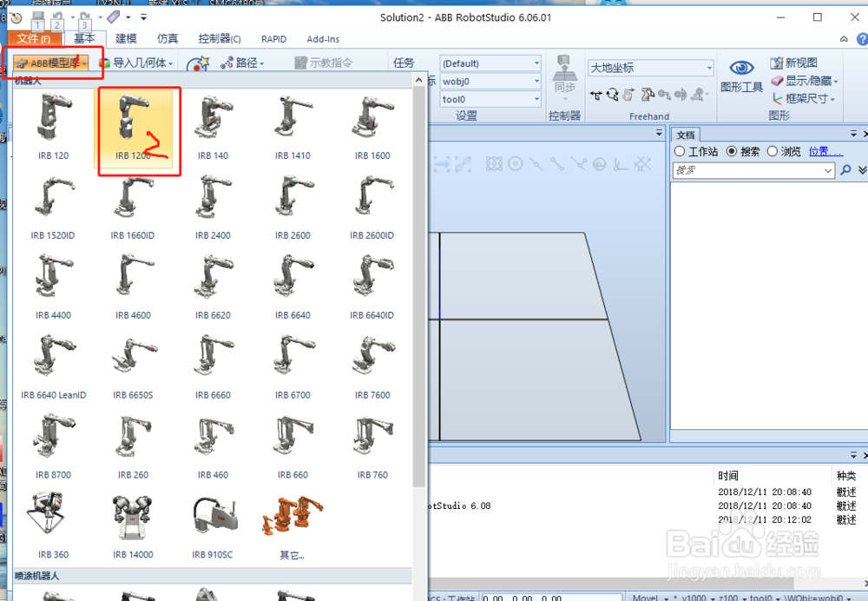Select the 浏览 browse radio button

[773, 151]
